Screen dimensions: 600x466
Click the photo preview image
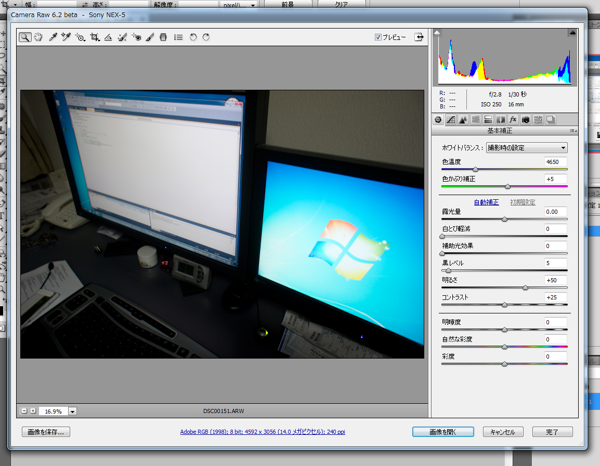pos(222,224)
